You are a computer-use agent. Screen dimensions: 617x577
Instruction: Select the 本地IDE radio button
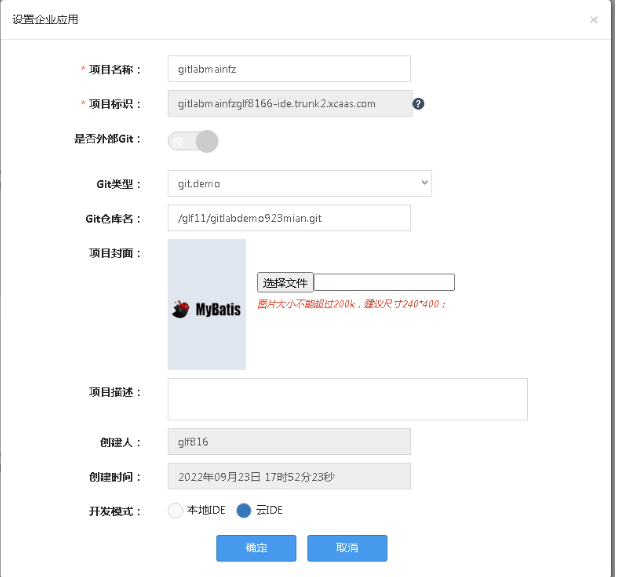176,511
